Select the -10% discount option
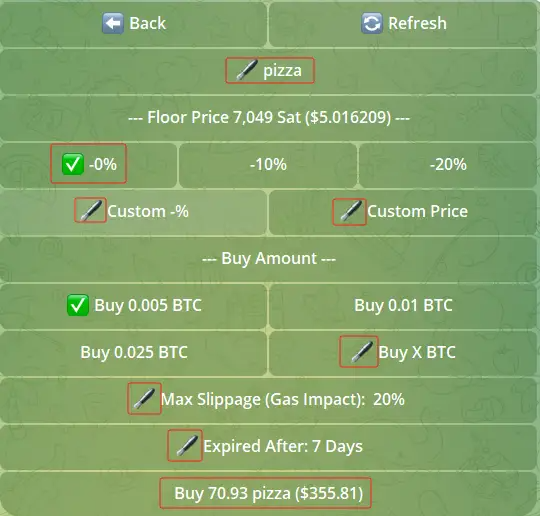 (x=268, y=165)
